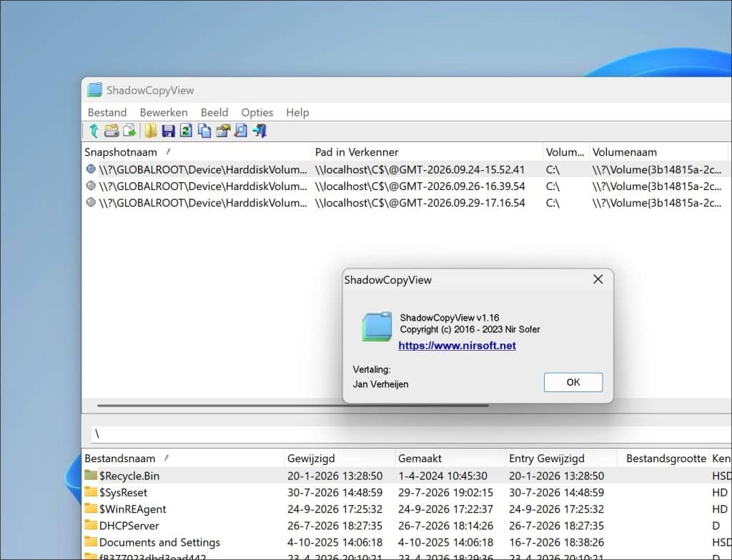Sort by the Bestandsnaam column header
Image resolution: width=732 pixels, height=560 pixels.
(x=183, y=459)
